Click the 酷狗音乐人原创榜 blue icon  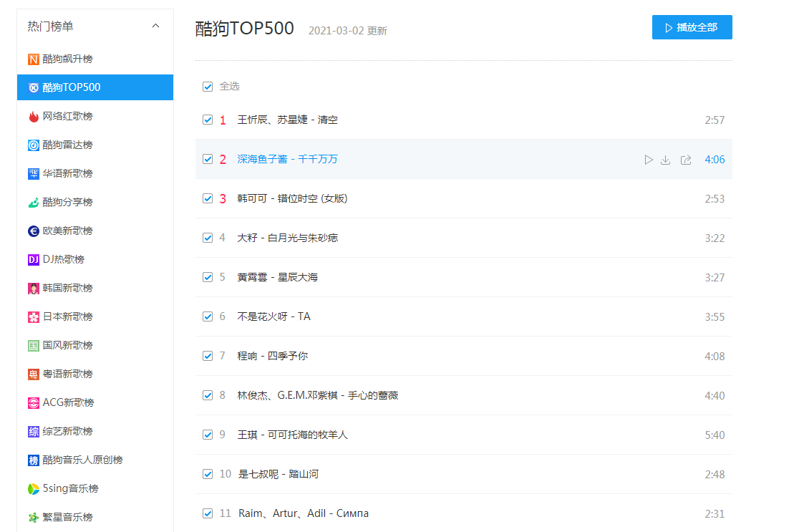coord(33,460)
